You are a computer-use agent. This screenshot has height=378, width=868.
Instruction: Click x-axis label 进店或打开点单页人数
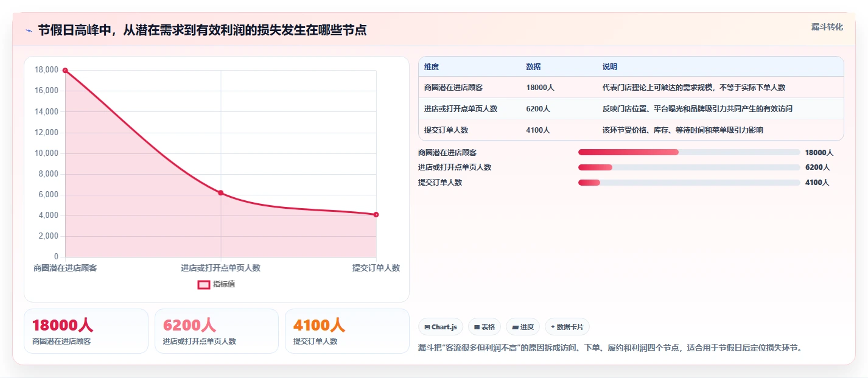(220, 268)
